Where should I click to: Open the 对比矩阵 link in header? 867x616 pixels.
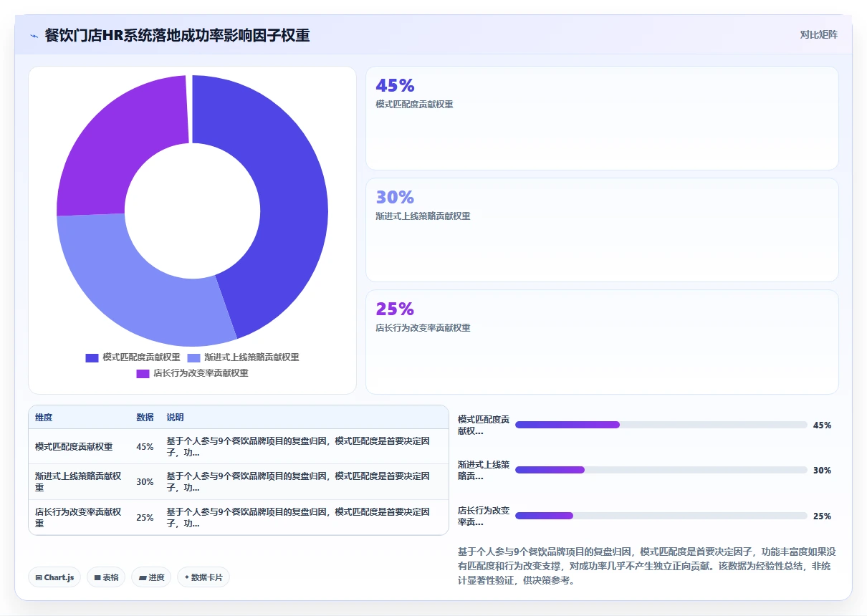coord(819,34)
